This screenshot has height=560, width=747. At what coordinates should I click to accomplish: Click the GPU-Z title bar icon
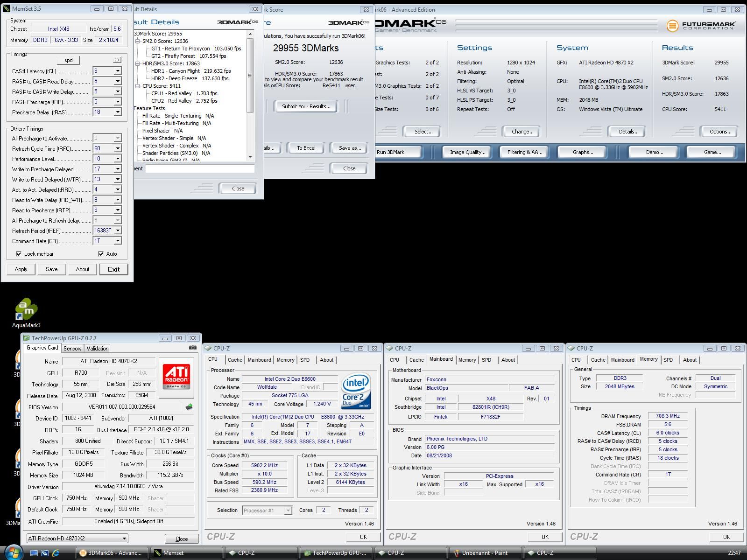tap(27, 338)
